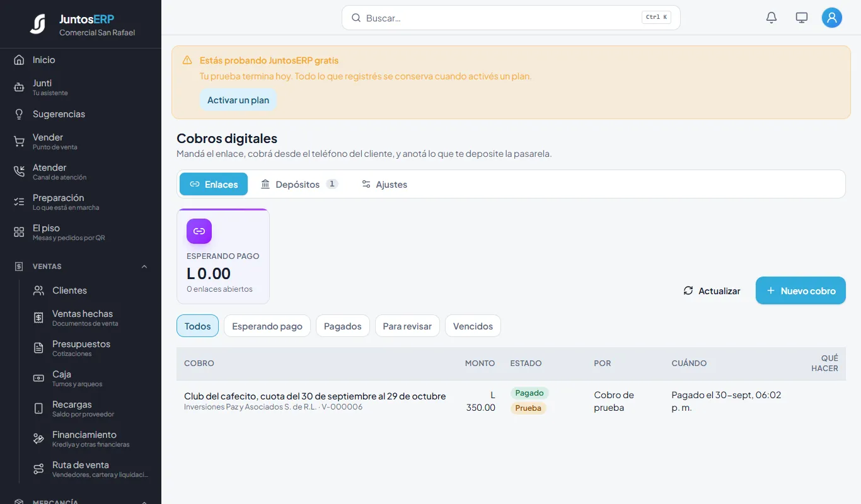Viewport: 861px width, 504px height.
Task: Click the Actualizar button
Action: (712, 290)
